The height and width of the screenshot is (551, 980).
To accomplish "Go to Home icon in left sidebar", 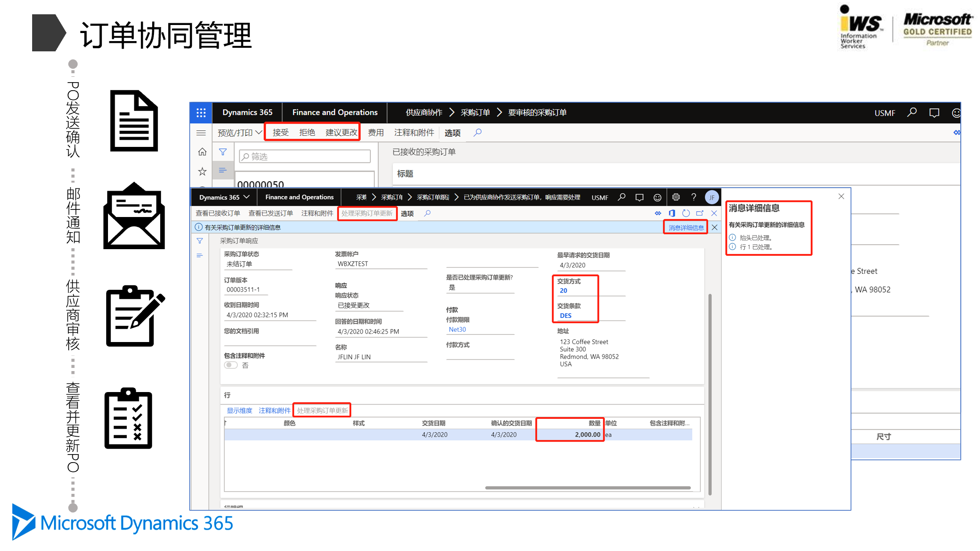I will (x=202, y=152).
